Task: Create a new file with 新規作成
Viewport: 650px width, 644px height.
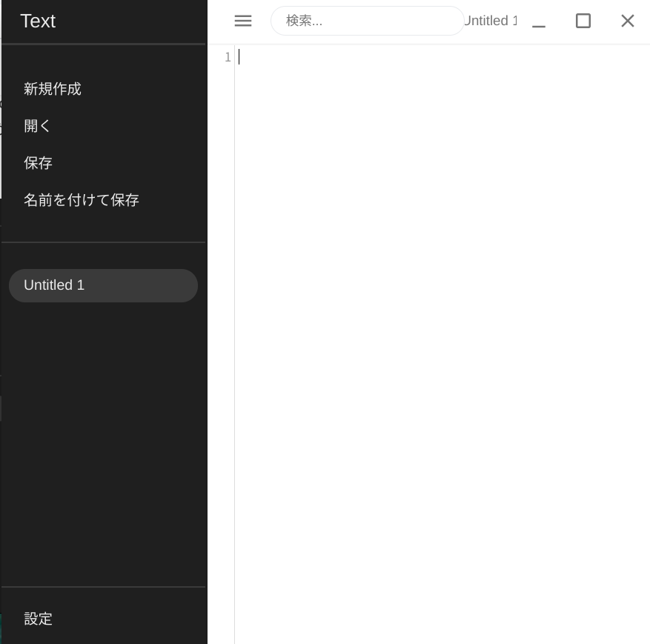Action: click(53, 89)
